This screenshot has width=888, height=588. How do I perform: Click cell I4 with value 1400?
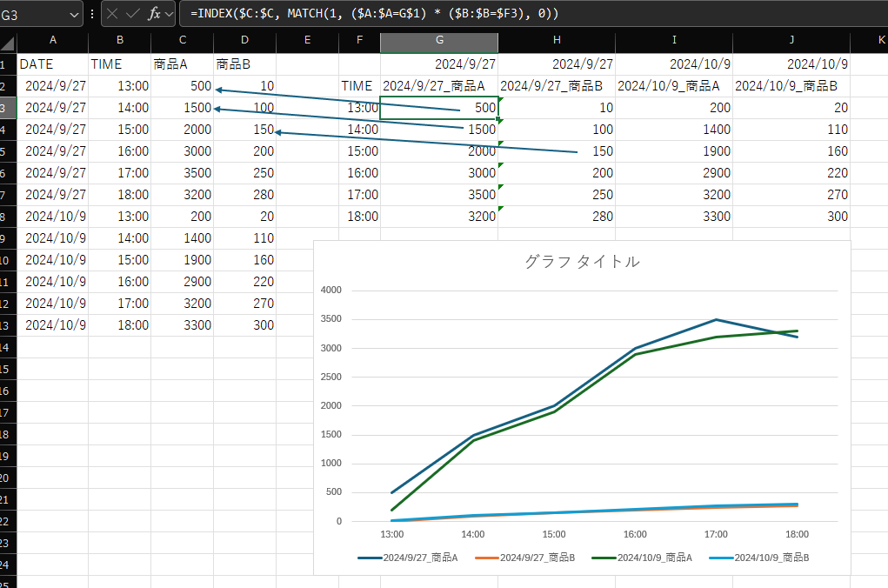[674, 130]
